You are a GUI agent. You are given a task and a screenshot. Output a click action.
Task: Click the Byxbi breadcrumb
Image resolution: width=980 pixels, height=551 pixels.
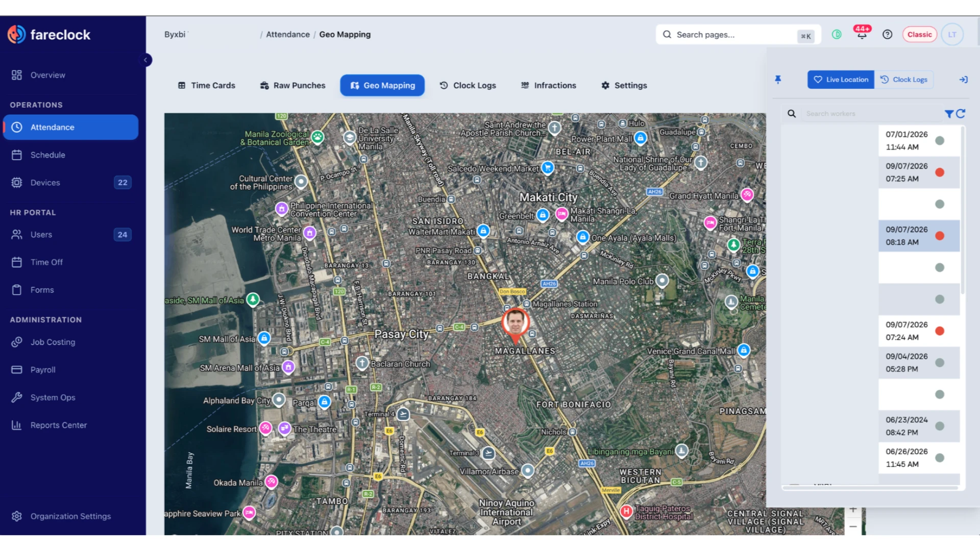click(175, 34)
